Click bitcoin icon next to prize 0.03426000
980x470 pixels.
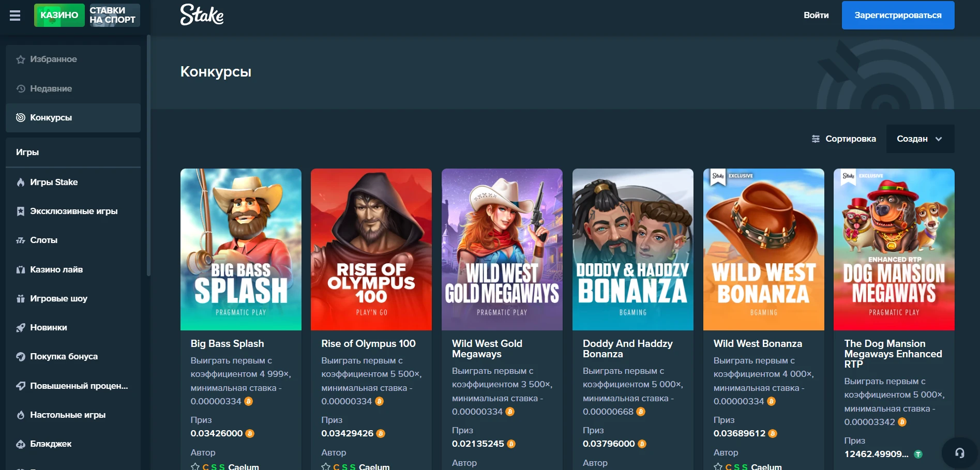pos(250,433)
